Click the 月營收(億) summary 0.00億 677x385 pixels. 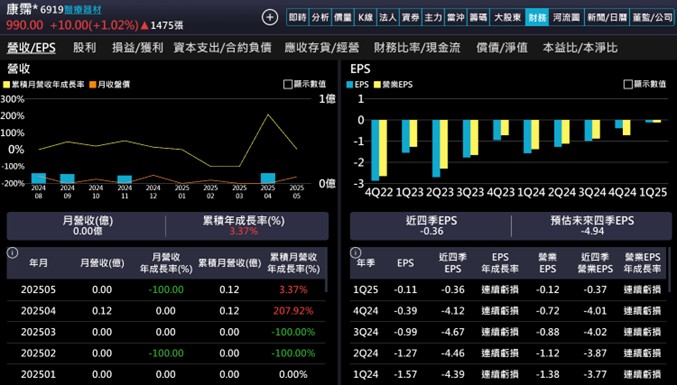[88, 231]
